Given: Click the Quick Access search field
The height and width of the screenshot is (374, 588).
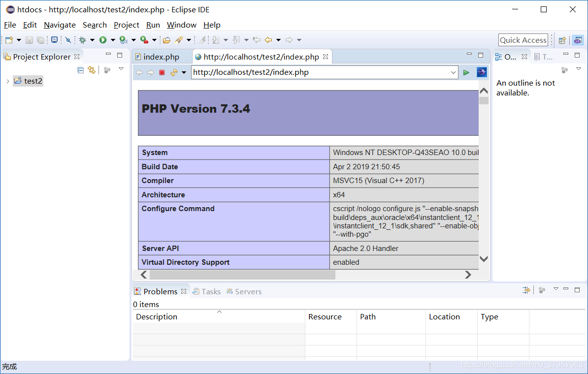Looking at the screenshot, I should tap(523, 40).
